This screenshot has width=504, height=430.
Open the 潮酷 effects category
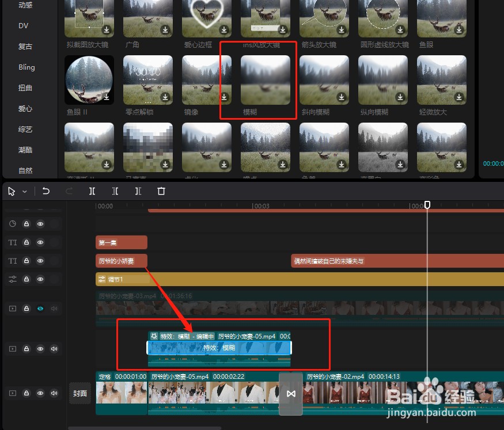[x=25, y=150]
